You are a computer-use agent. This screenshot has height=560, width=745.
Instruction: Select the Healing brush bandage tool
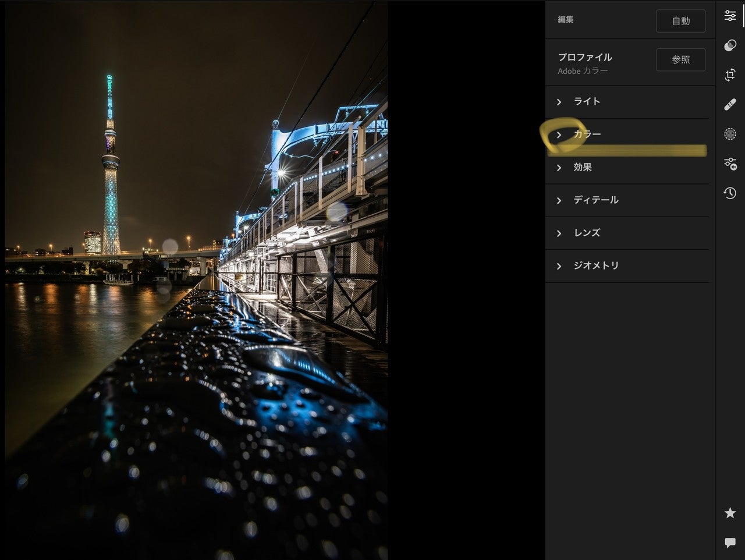[730, 105]
